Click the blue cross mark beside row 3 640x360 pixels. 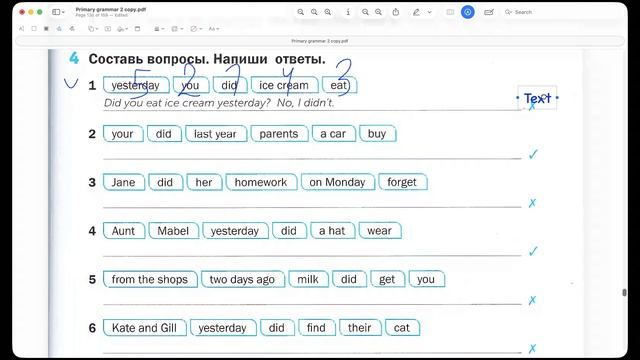(532, 203)
